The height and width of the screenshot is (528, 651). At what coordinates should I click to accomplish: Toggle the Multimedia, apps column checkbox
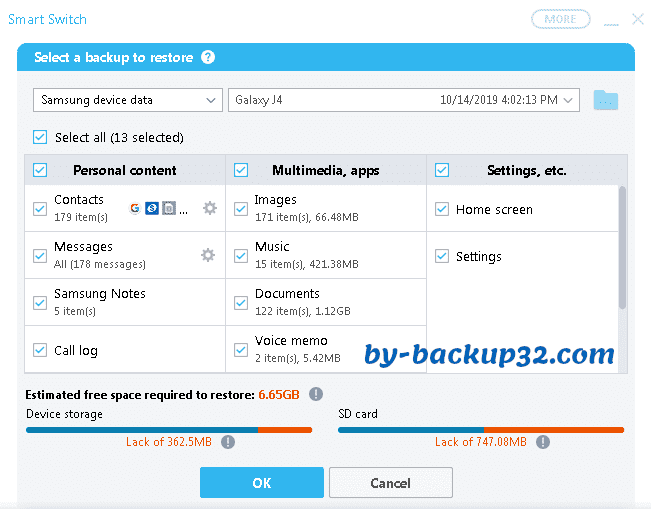tap(241, 170)
